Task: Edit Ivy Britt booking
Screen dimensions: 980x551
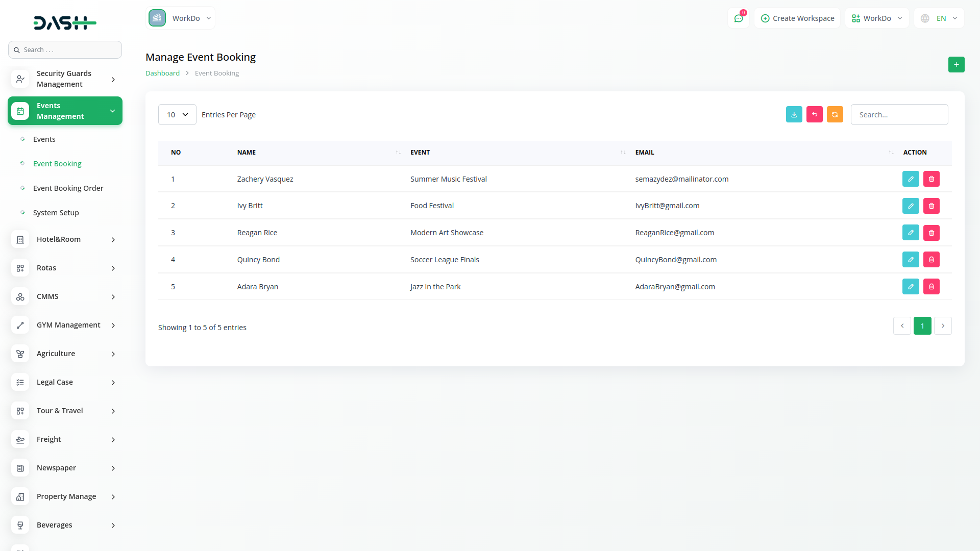Action: tap(911, 206)
